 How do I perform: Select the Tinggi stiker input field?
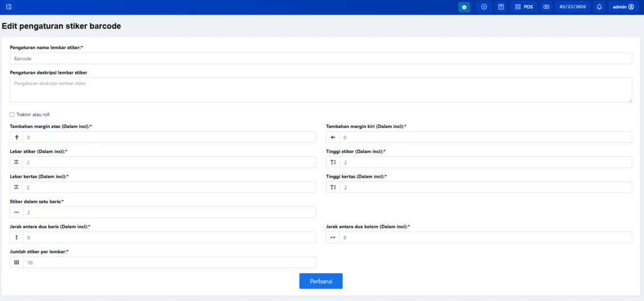point(485,162)
